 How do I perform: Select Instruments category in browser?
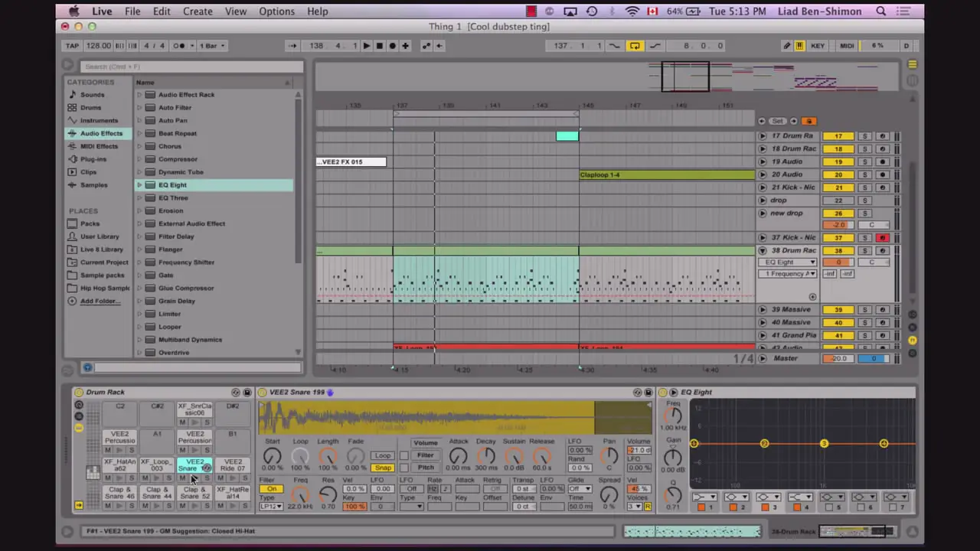99,121
